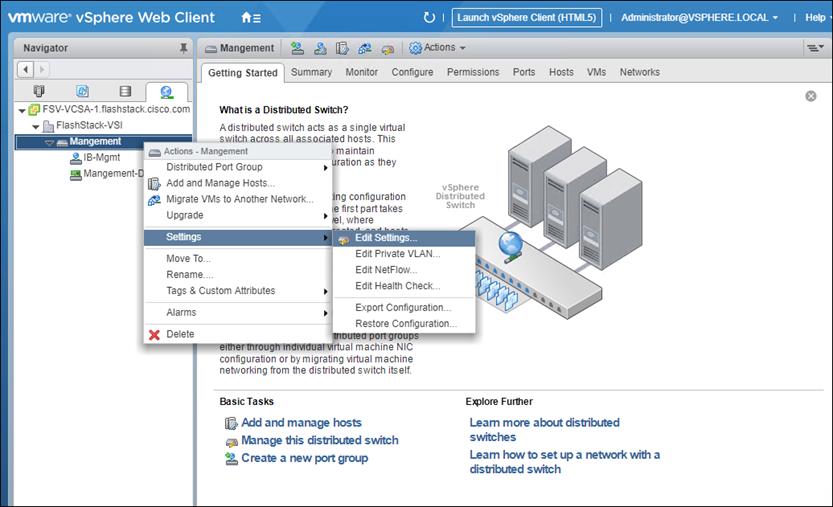Choose Rename from the context menu
The width and height of the screenshot is (833, 507).
pyautogui.click(x=237, y=275)
